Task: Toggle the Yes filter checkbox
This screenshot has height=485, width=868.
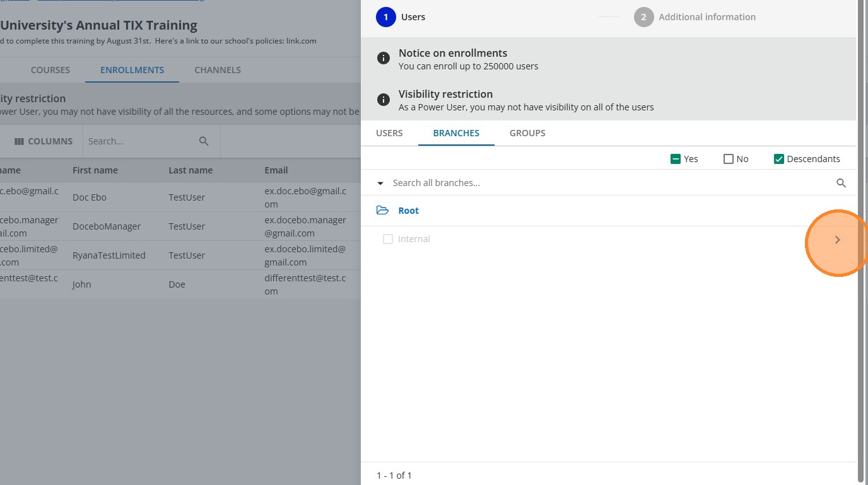Action: pyautogui.click(x=676, y=159)
